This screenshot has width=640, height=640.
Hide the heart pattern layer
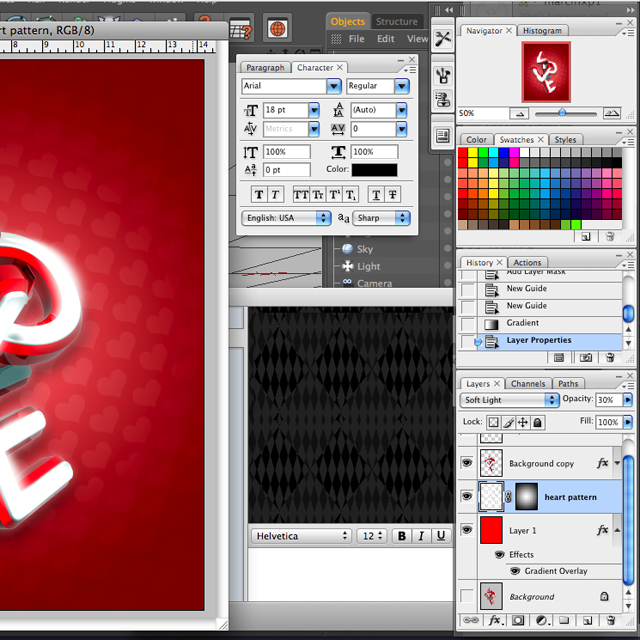(467, 496)
